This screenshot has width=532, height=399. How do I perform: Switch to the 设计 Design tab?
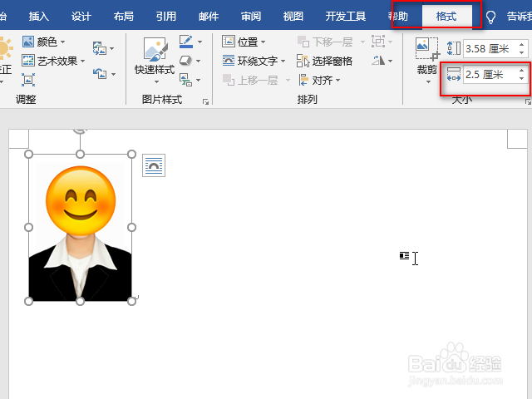(x=81, y=16)
